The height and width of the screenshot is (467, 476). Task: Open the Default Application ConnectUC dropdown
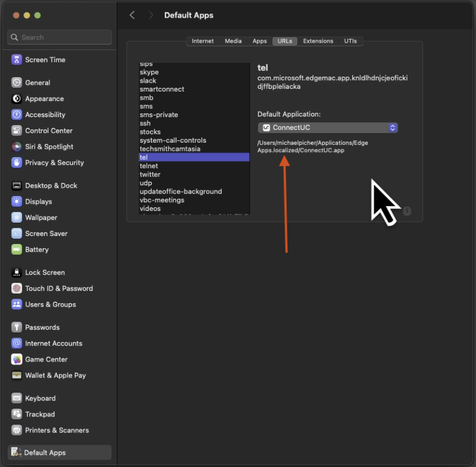coord(328,128)
